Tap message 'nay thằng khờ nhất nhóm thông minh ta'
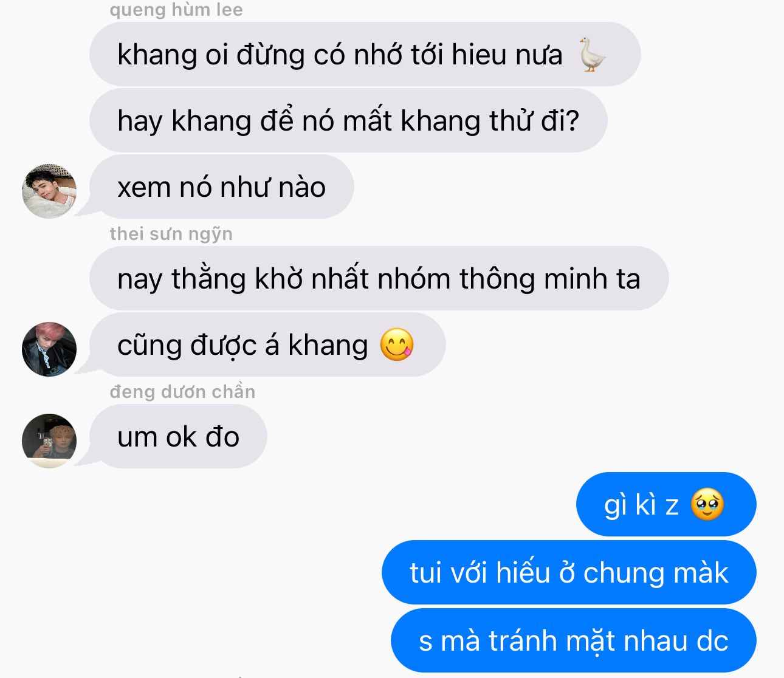The image size is (784, 678). click(x=379, y=278)
